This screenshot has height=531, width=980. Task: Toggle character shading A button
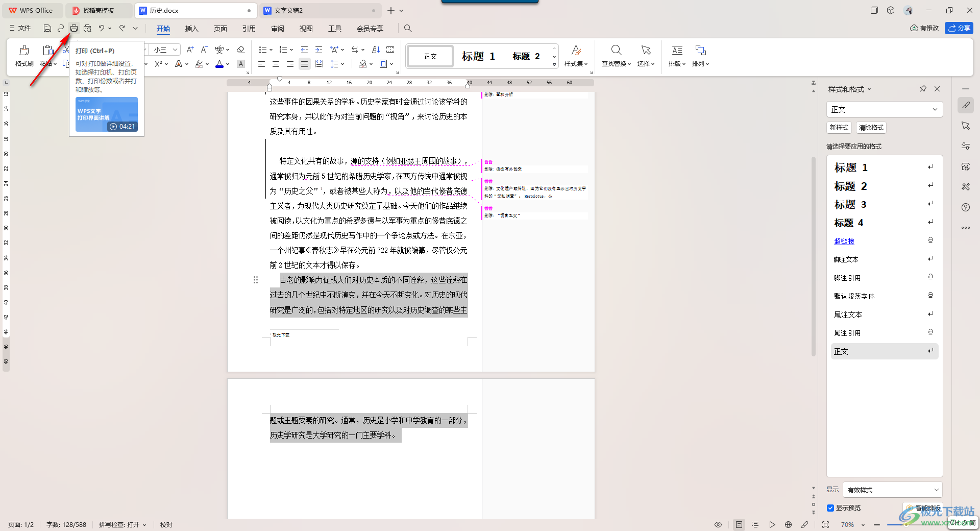click(241, 64)
